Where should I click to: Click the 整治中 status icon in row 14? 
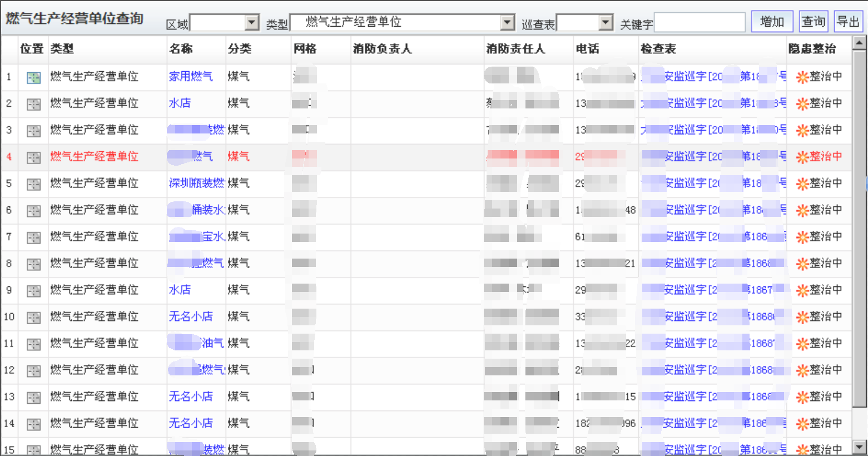(802, 424)
